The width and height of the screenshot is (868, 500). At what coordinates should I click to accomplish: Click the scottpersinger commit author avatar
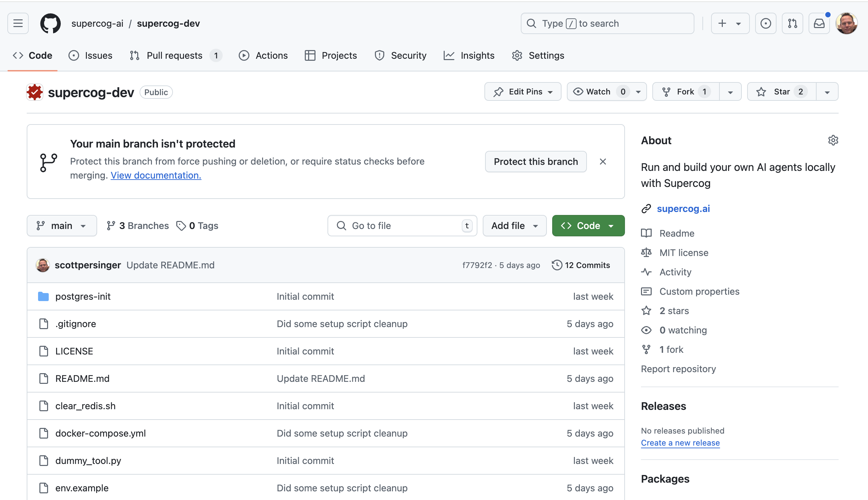(43, 265)
